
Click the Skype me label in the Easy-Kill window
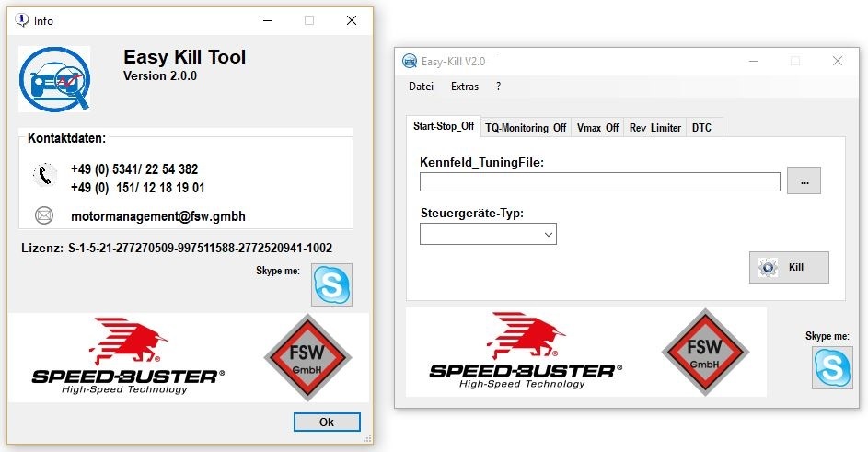[x=827, y=336]
